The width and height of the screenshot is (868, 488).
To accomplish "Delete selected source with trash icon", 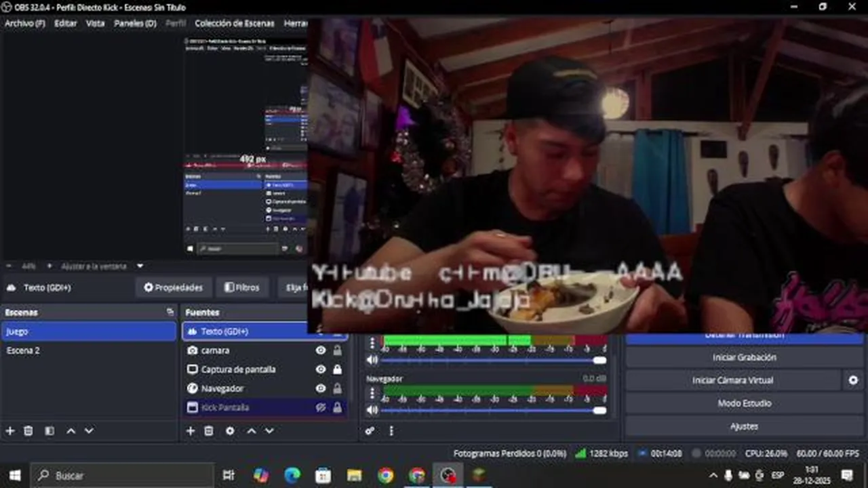I will coord(209,430).
